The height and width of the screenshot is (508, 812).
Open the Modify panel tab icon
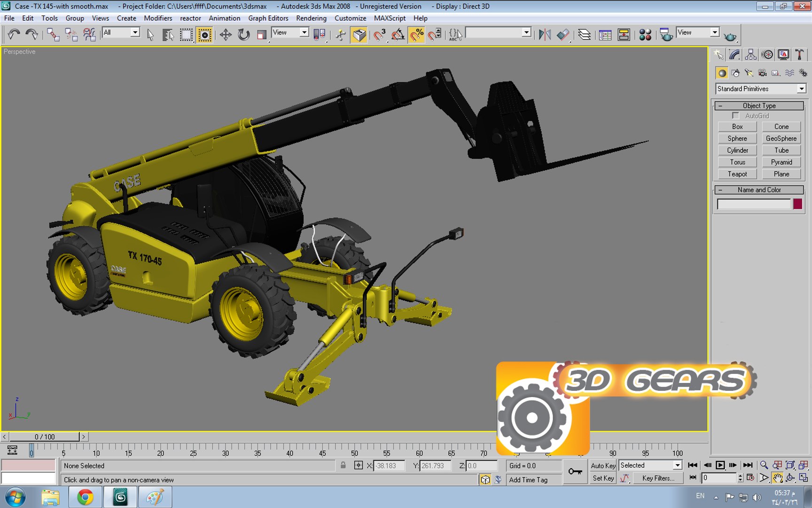coord(734,55)
